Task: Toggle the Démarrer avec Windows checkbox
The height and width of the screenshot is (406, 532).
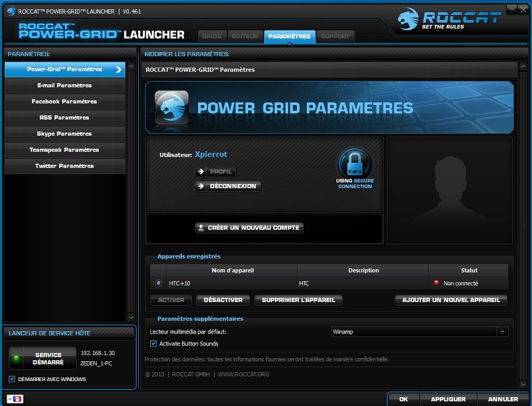Action: pyautogui.click(x=12, y=379)
